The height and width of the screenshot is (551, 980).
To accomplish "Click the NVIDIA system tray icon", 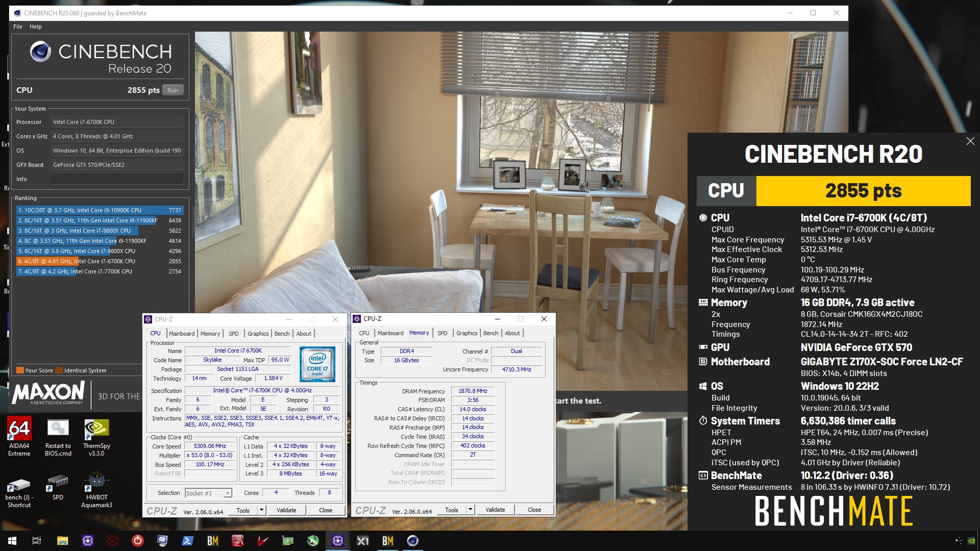I will (x=972, y=541).
